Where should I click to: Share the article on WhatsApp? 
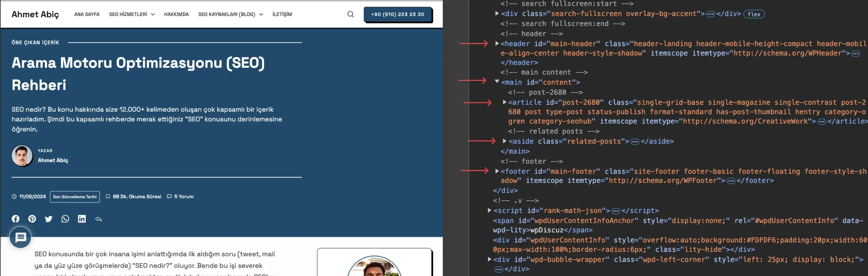click(65, 219)
